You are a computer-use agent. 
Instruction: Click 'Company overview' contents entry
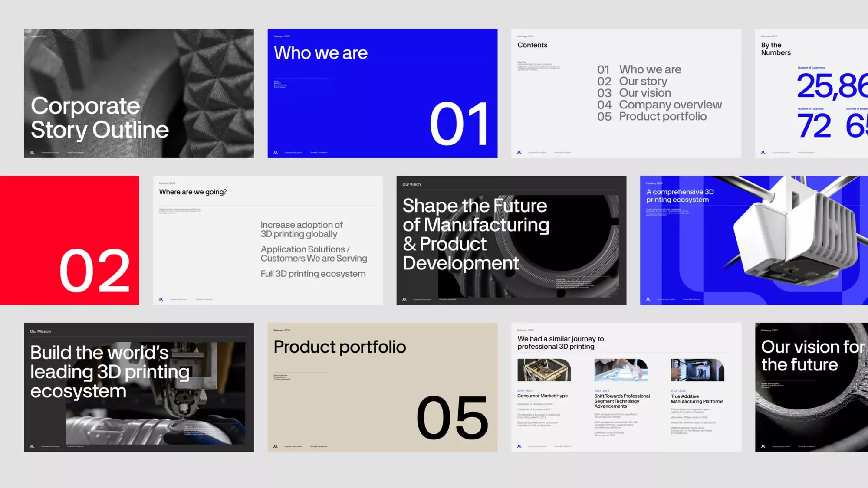(670, 105)
